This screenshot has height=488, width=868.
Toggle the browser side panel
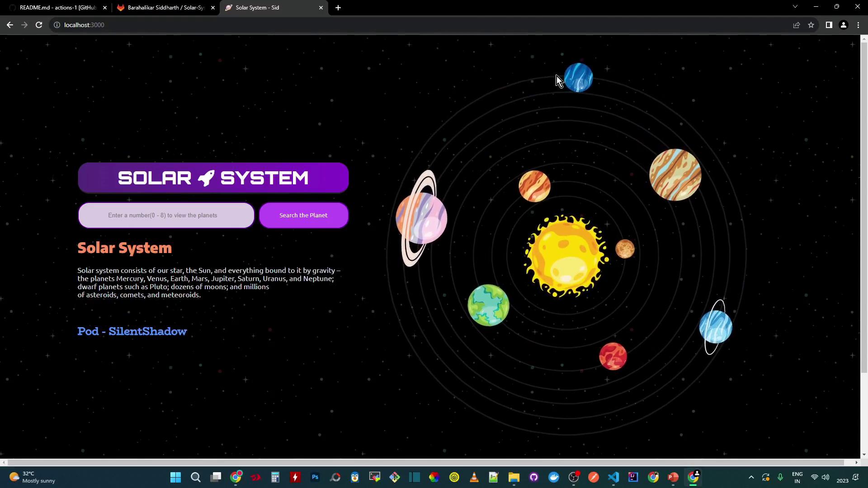click(x=829, y=25)
